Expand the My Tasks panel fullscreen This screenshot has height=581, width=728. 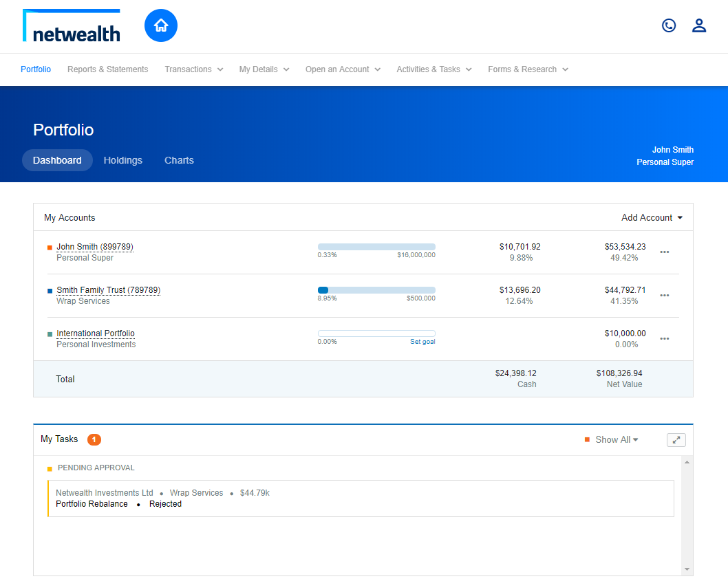click(676, 440)
